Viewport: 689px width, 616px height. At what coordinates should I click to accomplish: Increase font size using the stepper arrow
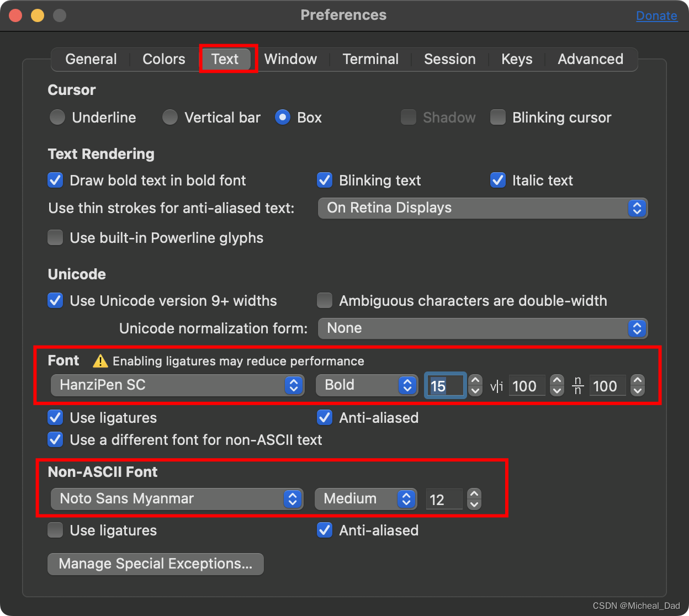coord(475,381)
